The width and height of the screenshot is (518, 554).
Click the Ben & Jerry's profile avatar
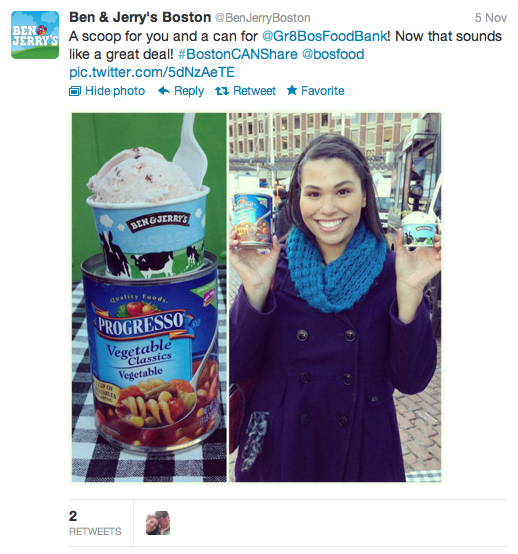click(35, 35)
